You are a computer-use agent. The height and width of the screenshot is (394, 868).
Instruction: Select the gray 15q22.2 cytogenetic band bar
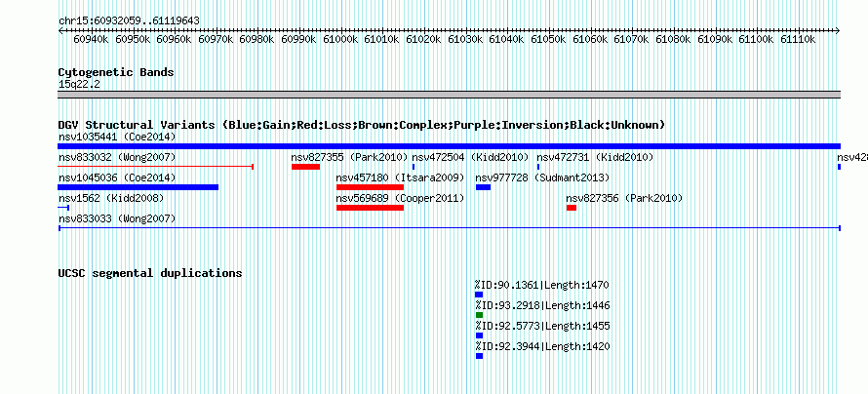coord(449,95)
